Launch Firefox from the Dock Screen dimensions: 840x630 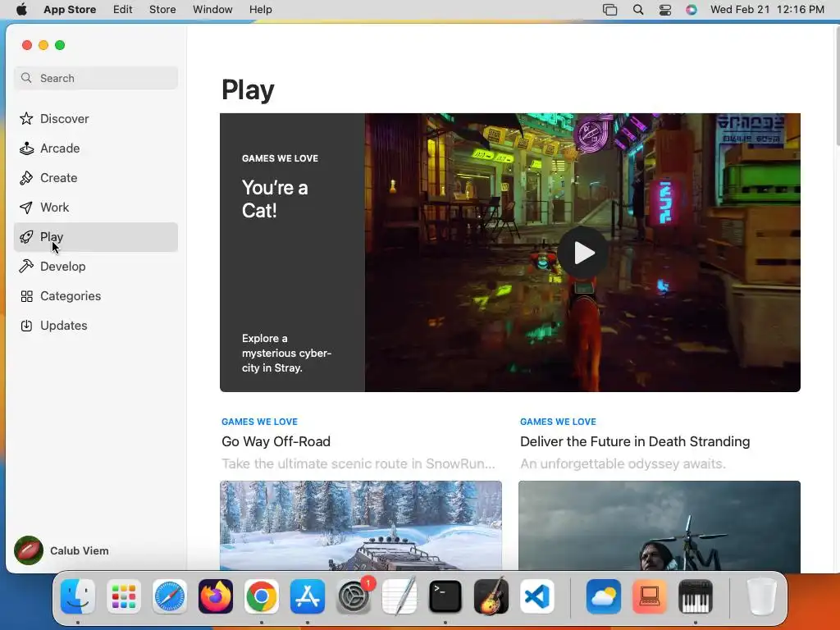point(216,596)
